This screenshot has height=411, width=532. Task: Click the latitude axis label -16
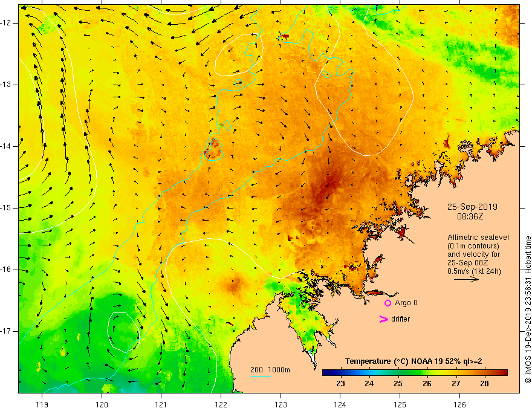pos(7,270)
